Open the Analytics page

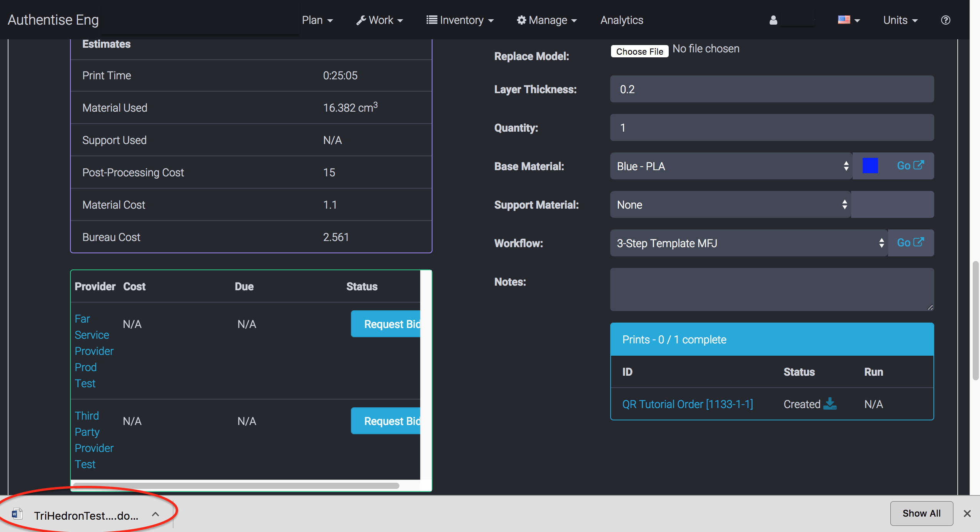pyautogui.click(x=621, y=20)
